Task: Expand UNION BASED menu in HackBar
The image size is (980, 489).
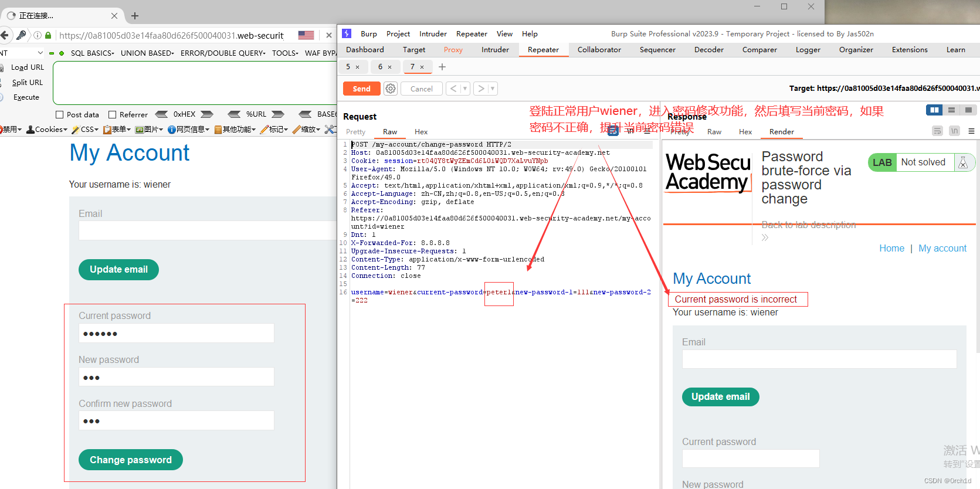Action: [147, 53]
